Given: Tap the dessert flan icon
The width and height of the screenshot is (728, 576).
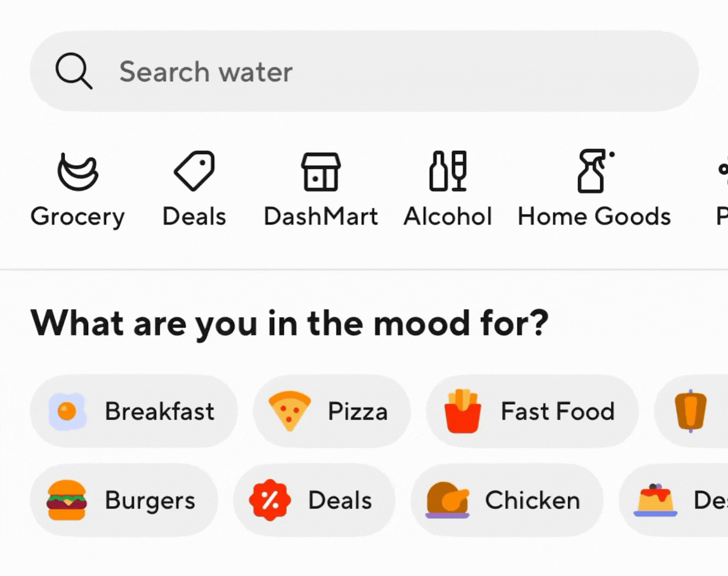Looking at the screenshot, I should point(653,500).
